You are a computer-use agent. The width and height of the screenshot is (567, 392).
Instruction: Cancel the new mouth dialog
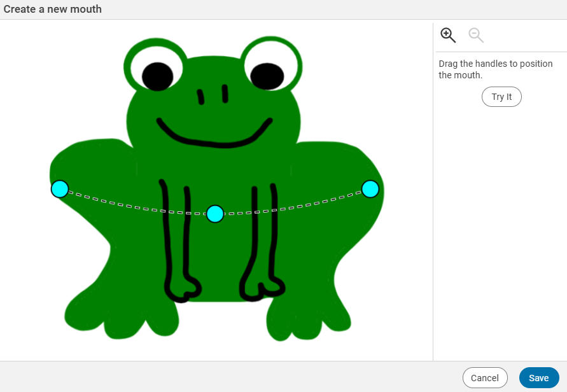[x=485, y=378]
